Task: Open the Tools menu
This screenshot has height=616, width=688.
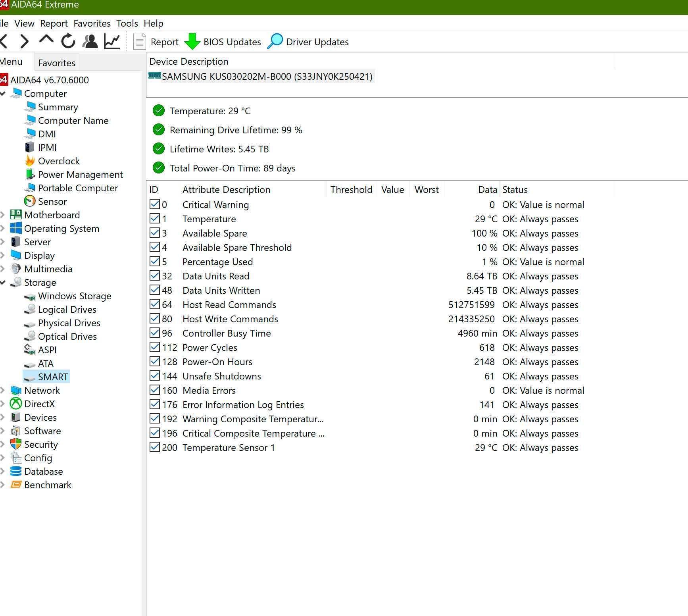Action: (127, 23)
